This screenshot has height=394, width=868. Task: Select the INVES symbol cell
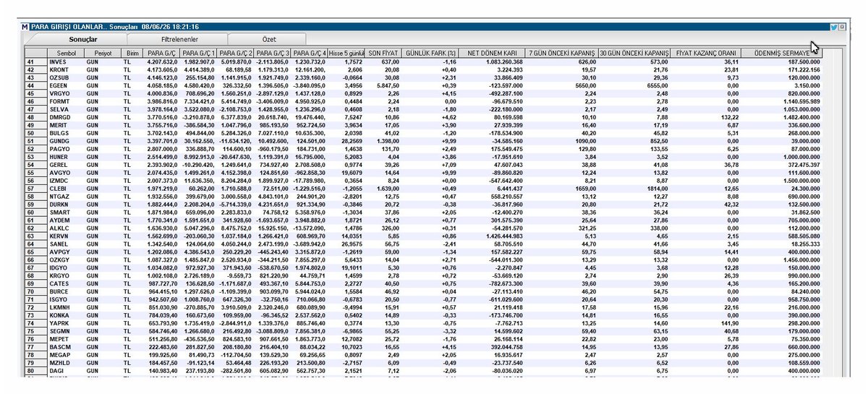[x=66, y=62]
